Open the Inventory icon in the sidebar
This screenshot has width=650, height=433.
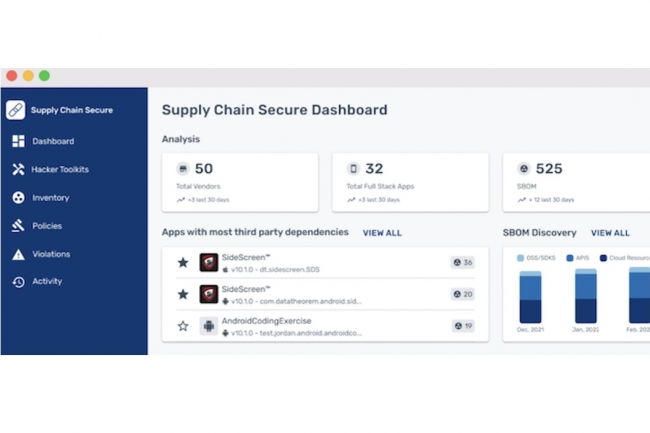click(18, 198)
